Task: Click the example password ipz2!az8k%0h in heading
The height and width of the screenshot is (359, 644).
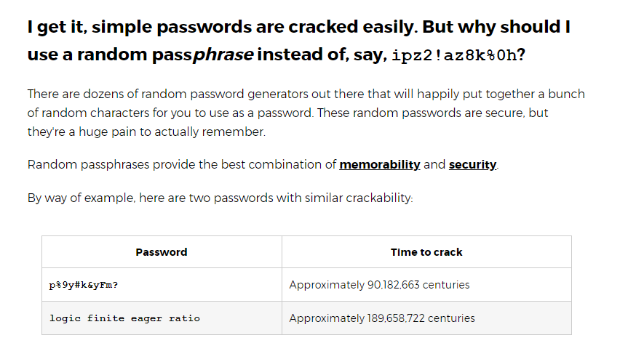Action: coord(453,56)
